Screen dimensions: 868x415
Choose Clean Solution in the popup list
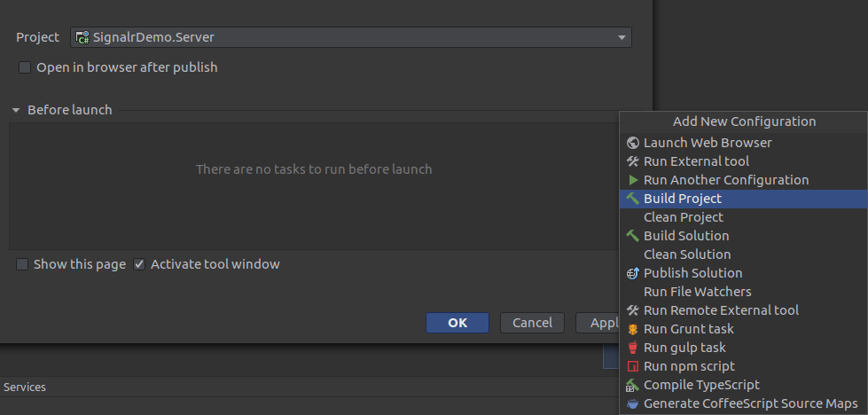coord(687,254)
